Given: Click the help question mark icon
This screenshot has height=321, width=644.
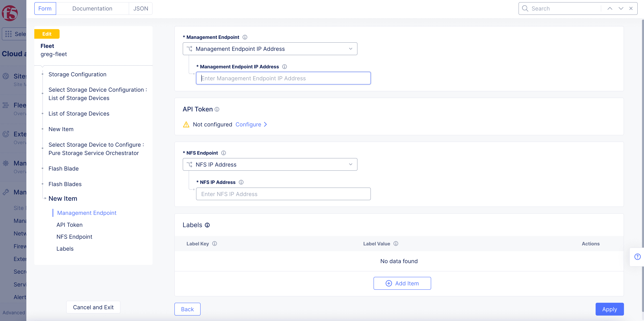Looking at the screenshot, I should (637, 257).
